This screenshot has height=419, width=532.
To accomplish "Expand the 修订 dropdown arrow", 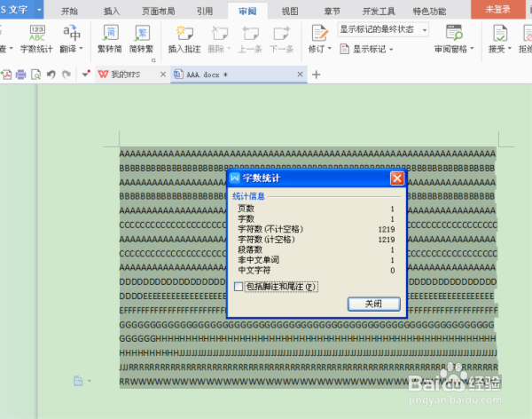I will [330, 49].
